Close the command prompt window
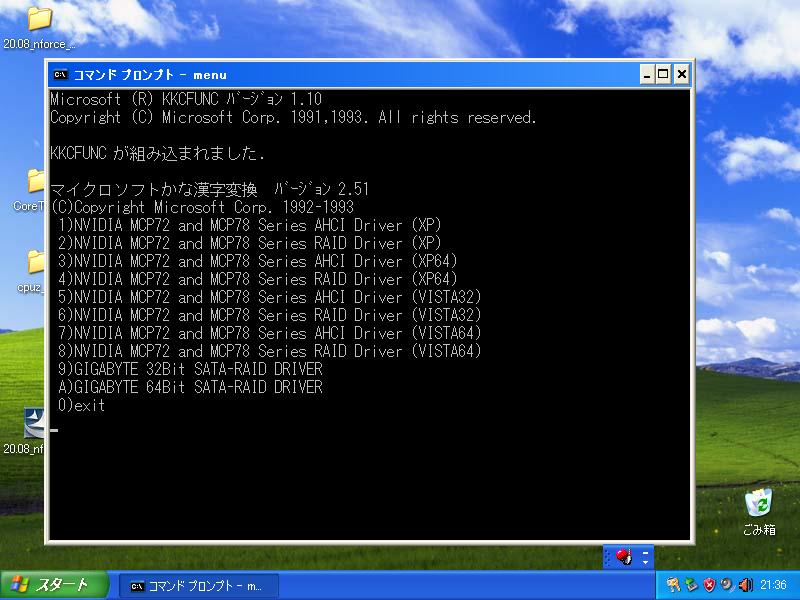This screenshot has width=800, height=600. click(682, 74)
